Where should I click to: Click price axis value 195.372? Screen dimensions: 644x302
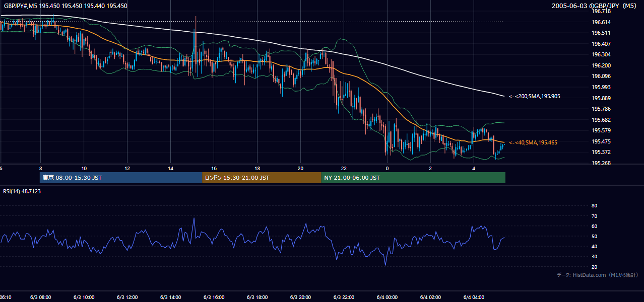coord(602,152)
